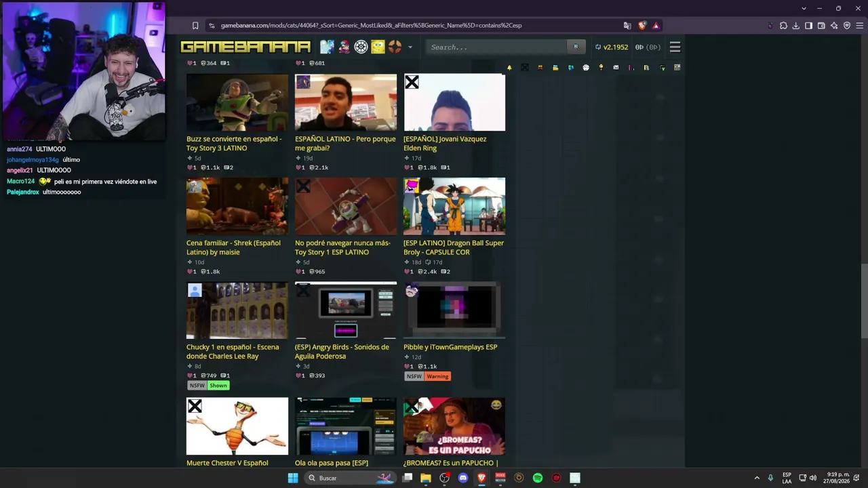Open the Shrek dinner scene thumbnail

click(x=237, y=206)
